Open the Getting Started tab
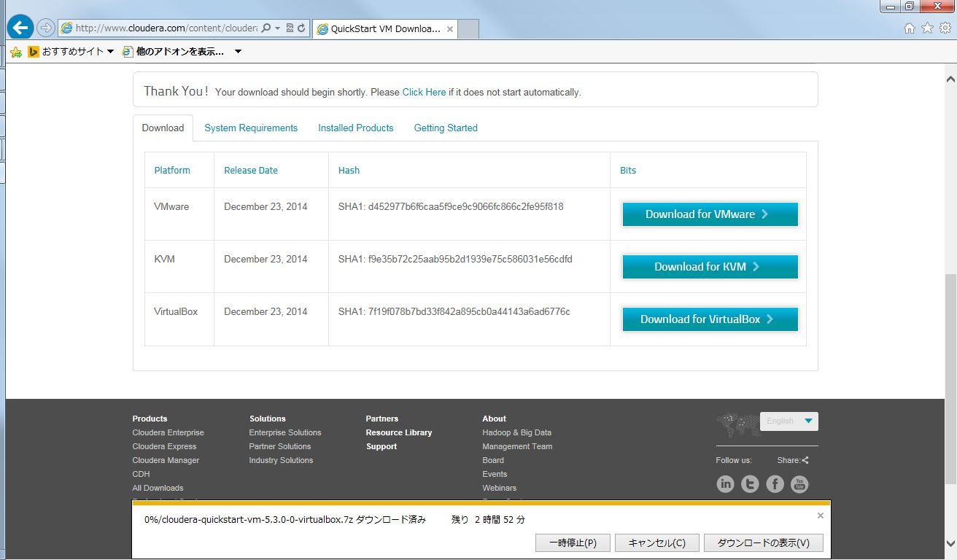The width and height of the screenshot is (957, 560). [x=446, y=128]
